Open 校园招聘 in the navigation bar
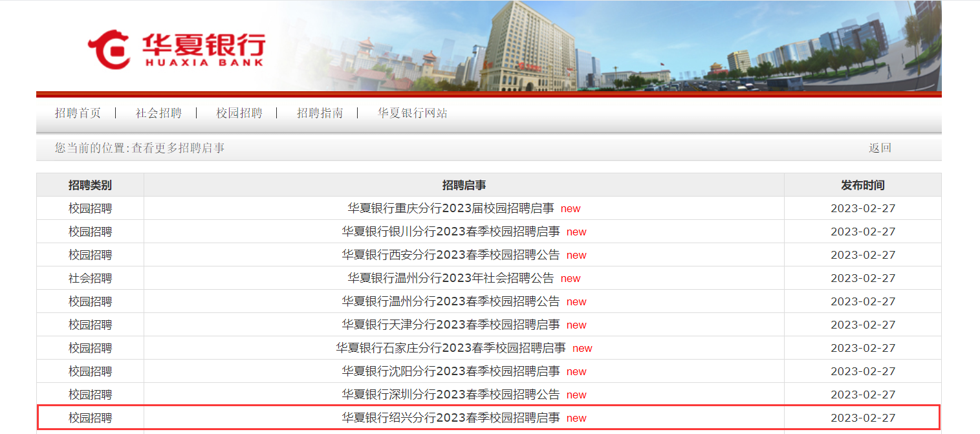The image size is (980, 434). pyautogui.click(x=239, y=113)
